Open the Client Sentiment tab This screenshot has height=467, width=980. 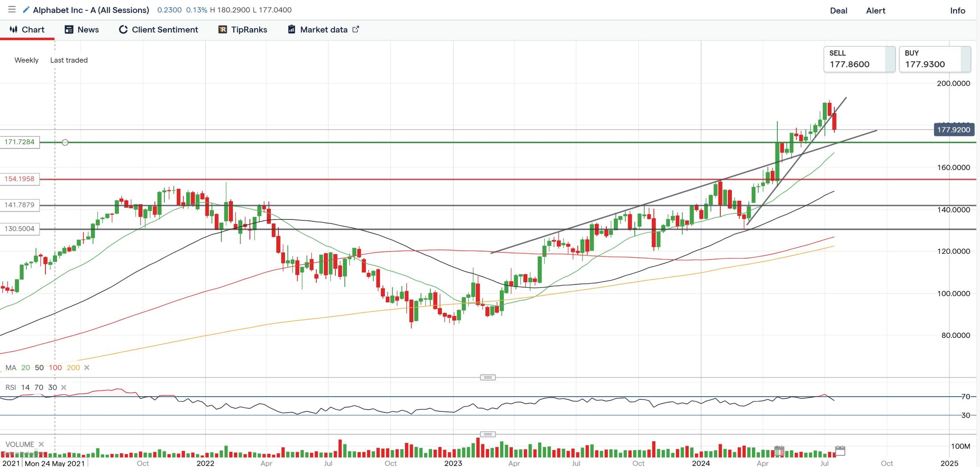click(x=158, y=30)
